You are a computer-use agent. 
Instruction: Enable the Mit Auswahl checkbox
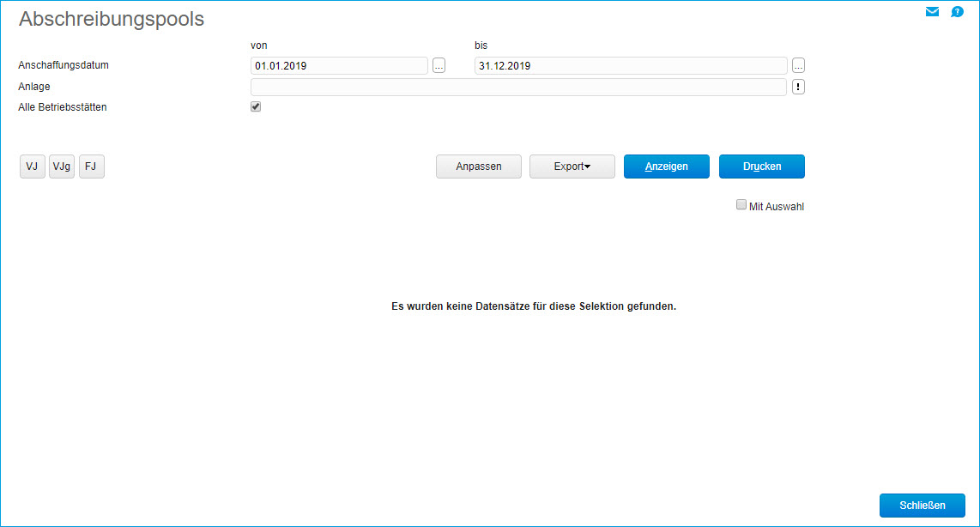[x=741, y=205]
